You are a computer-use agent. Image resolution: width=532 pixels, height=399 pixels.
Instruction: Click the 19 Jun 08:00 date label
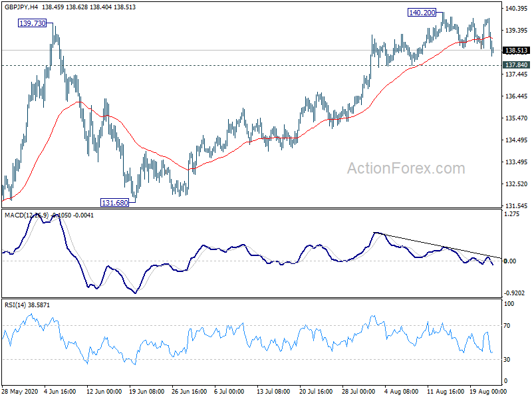click(x=146, y=391)
